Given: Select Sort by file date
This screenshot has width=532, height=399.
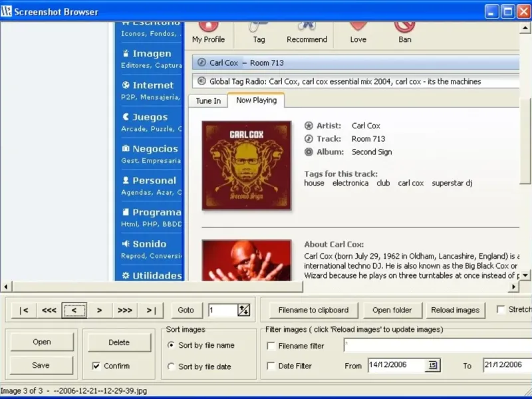Looking at the screenshot, I should click(x=172, y=366).
